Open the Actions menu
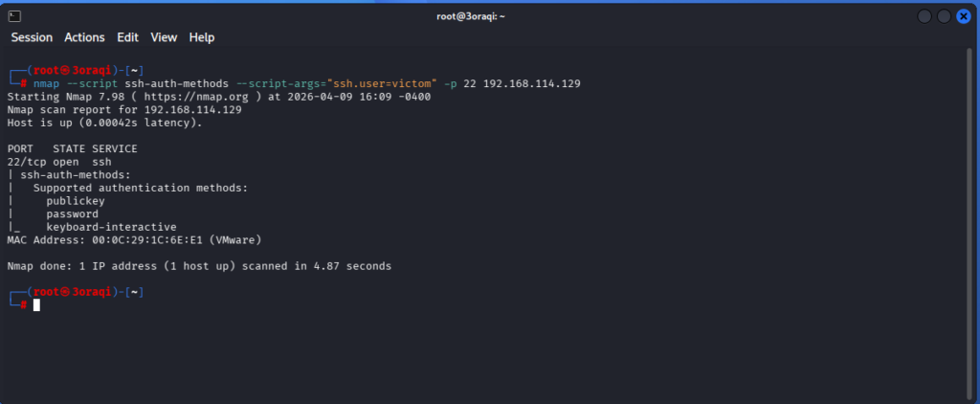 coord(84,37)
